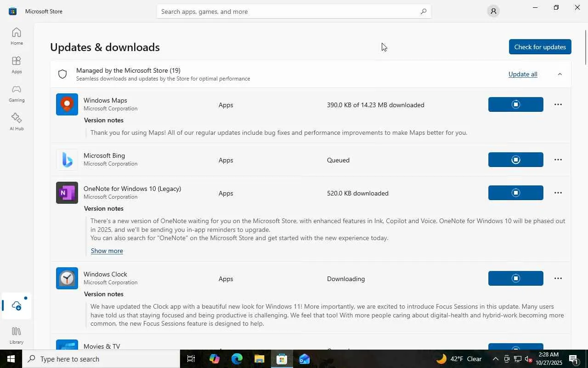Viewport: 588px width, 368px height.
Task: Click the Movies & TV app icon
Action: click(x=67, y=345)
